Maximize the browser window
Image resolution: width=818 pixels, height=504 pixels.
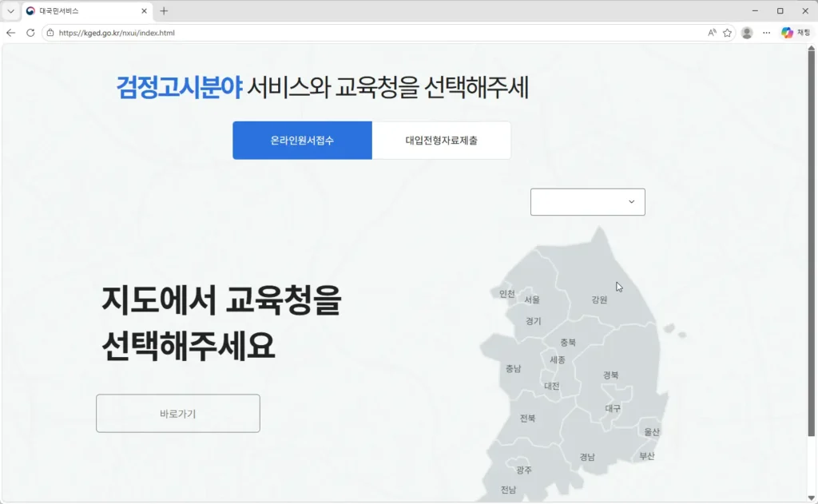tap(780, 11)
